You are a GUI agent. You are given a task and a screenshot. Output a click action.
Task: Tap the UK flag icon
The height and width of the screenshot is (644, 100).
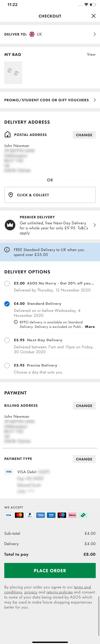point(32,34)
